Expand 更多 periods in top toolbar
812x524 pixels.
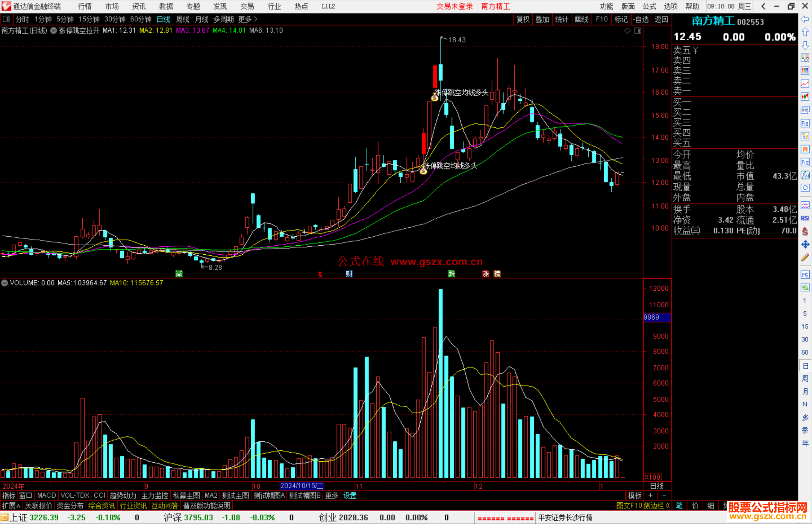[248, 19]
